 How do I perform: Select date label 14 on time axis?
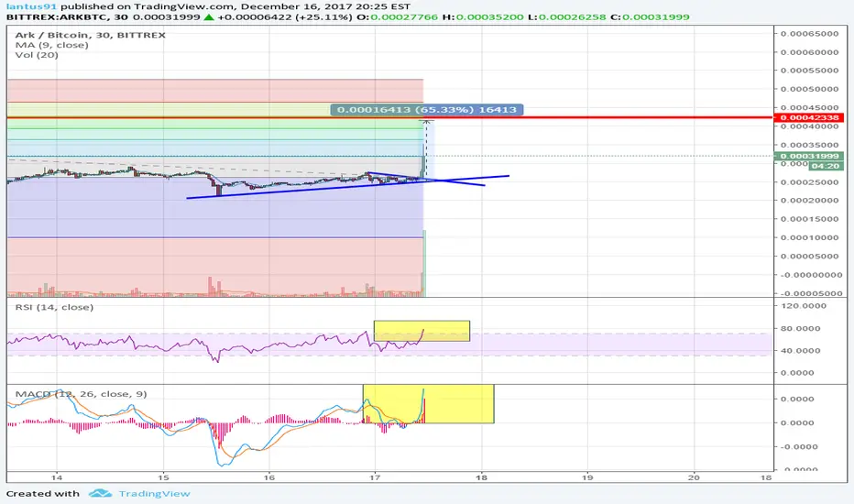[57, 477]
